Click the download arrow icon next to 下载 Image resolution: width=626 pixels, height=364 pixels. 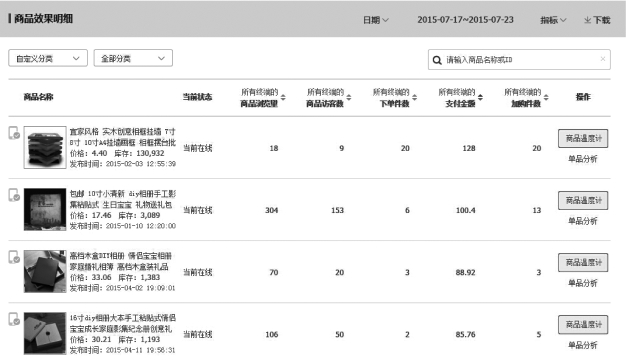tap(588, 20)
